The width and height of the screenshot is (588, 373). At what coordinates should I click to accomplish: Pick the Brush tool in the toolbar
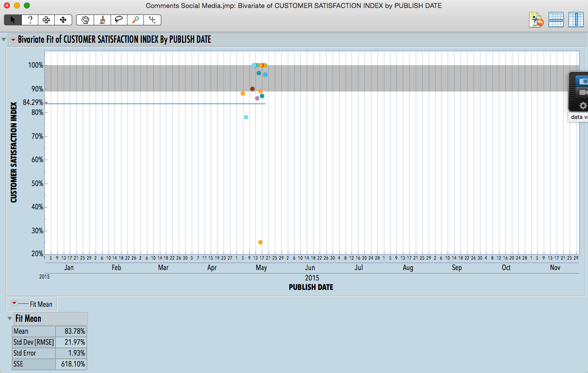103,20
